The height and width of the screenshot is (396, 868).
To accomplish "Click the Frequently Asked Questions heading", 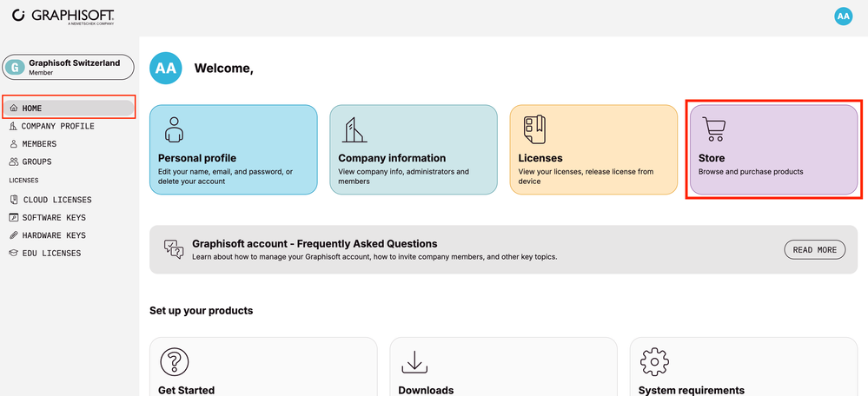I will [x=315, y=243].
